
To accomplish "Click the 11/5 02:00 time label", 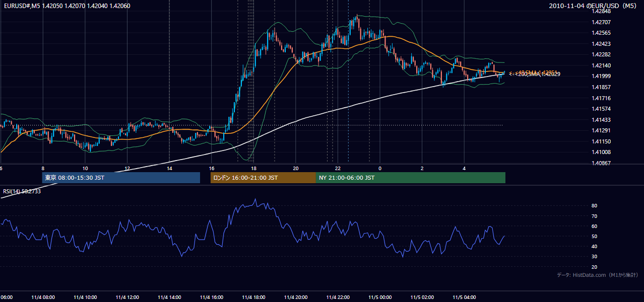I will [x=422, y=297].
